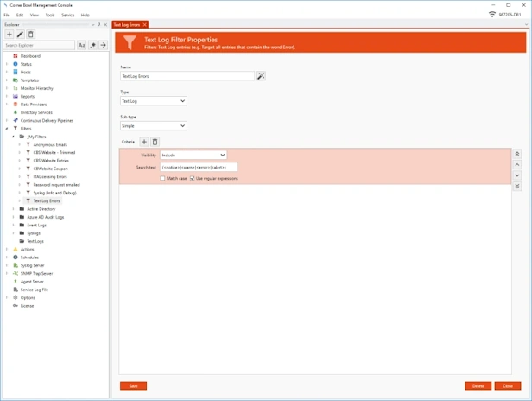Add a new criteria with plus icon
Image resolution: width=532 pixels, height=401 pixels.
[144, 142]
